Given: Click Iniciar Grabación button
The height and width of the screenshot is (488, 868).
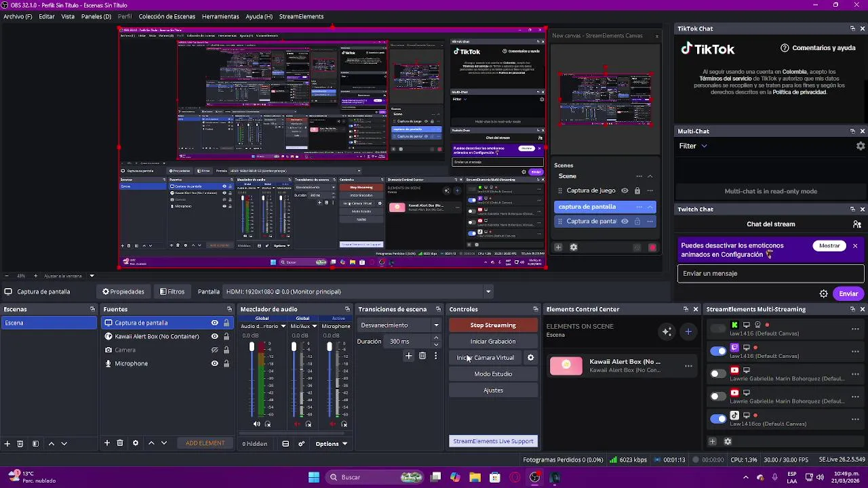Looking at the screenshot, I should click(493, 342).
